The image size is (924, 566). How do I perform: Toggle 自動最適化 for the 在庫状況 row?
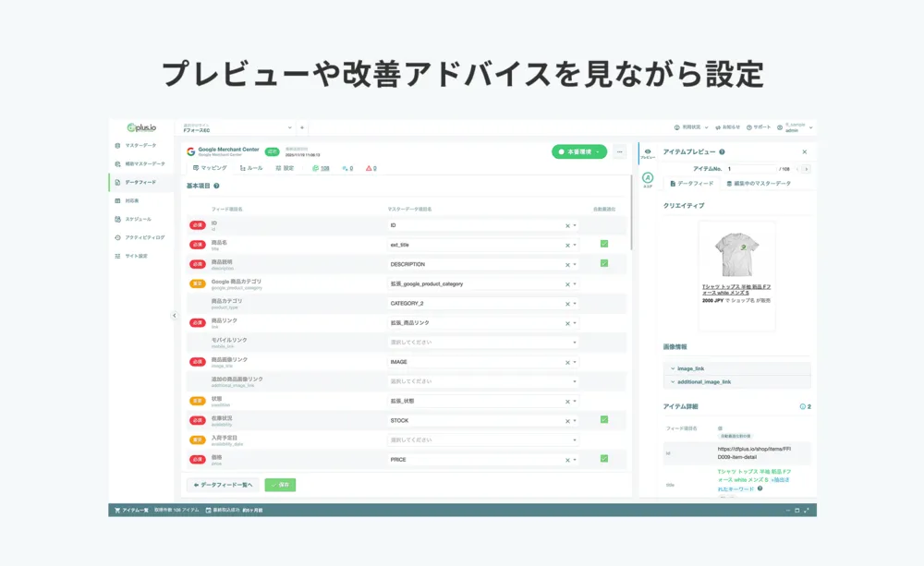[x=602, y=420]
